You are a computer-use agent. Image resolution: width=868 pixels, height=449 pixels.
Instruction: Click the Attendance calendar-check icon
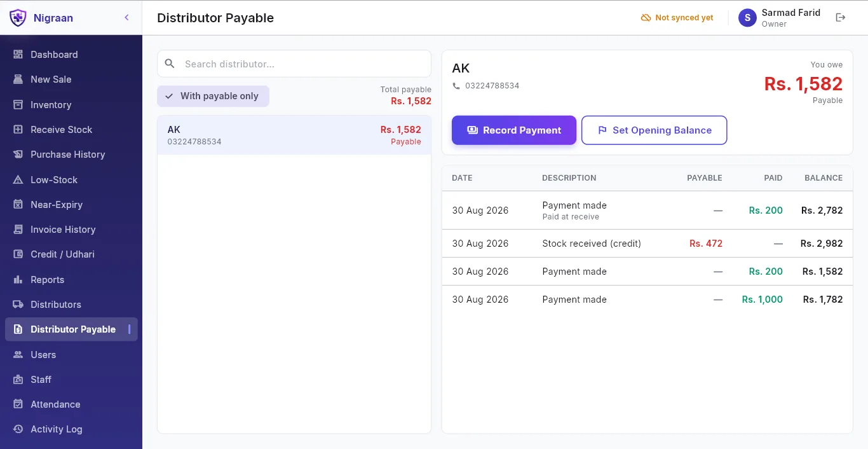pos(18,404)
